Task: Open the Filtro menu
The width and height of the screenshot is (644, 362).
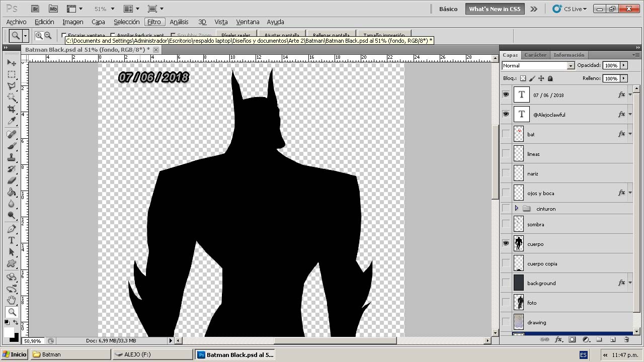Action: 154,22
